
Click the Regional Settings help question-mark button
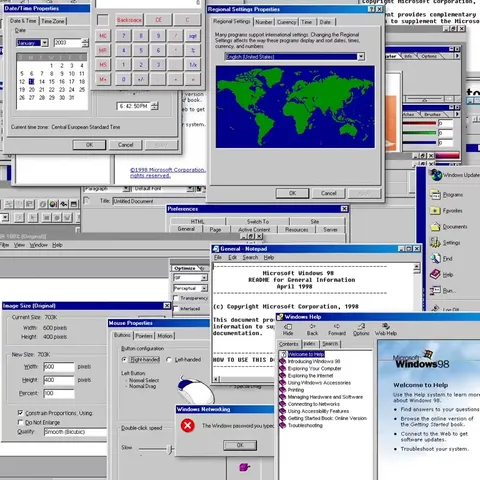click(371, 9)
